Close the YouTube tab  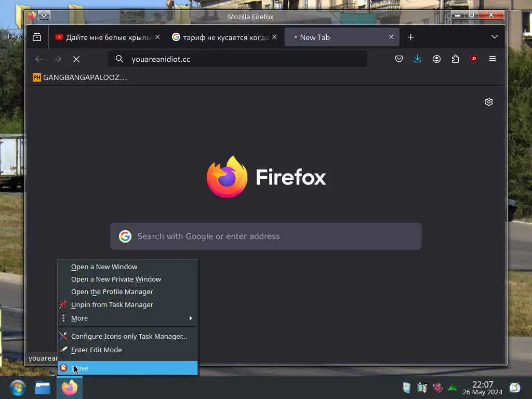pos(157,37)
